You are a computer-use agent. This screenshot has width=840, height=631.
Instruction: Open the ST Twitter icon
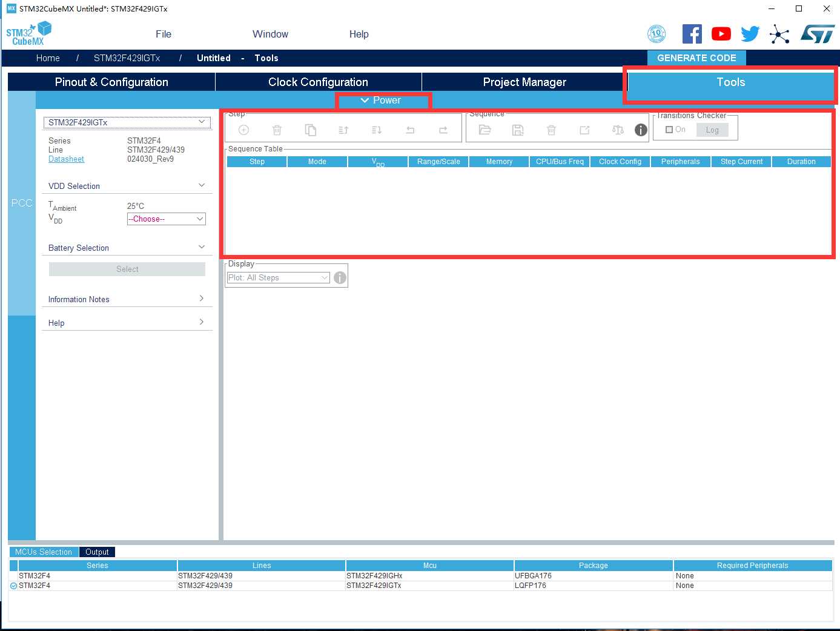tap(750, 34)
